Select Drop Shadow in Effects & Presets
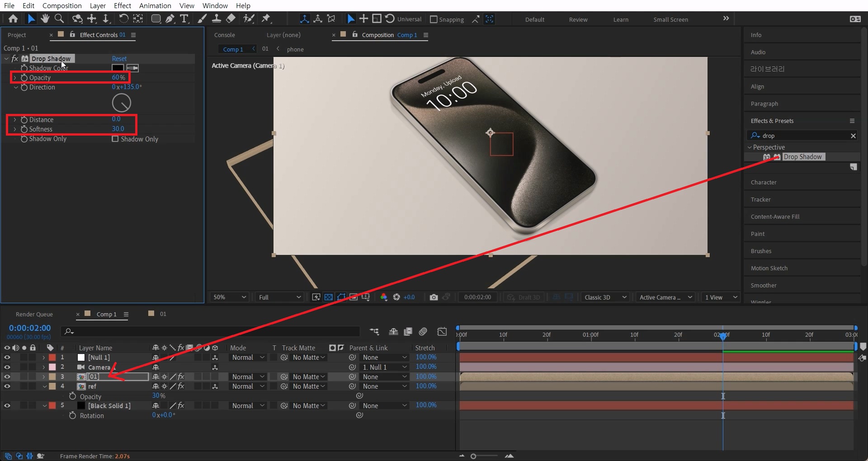The width and height of the screenshot is (868, 461). (802, 157)
